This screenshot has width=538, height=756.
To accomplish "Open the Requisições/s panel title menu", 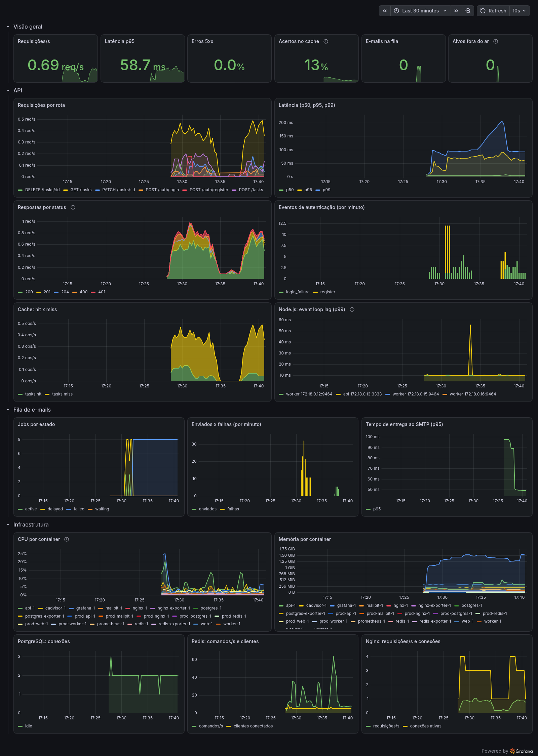I will pos(34,41).
